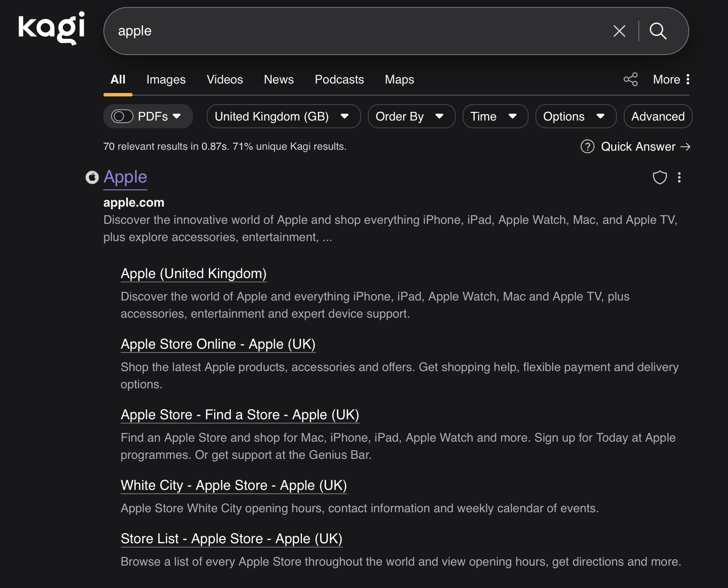Open the Options dropdown
Screen dimensions: 728x588
click(575, 117)
